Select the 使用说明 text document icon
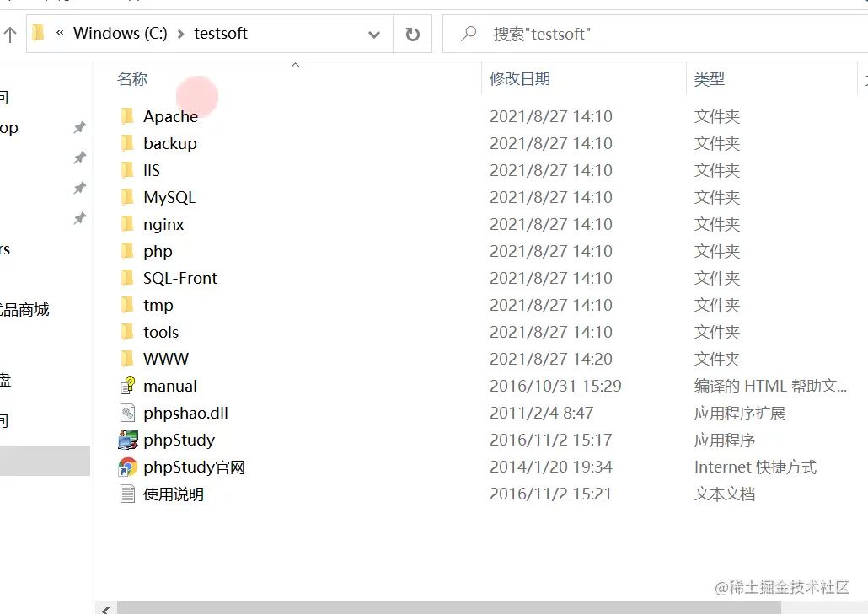The image size is (868, 614). pyautogui.click(x=127, y=494)
